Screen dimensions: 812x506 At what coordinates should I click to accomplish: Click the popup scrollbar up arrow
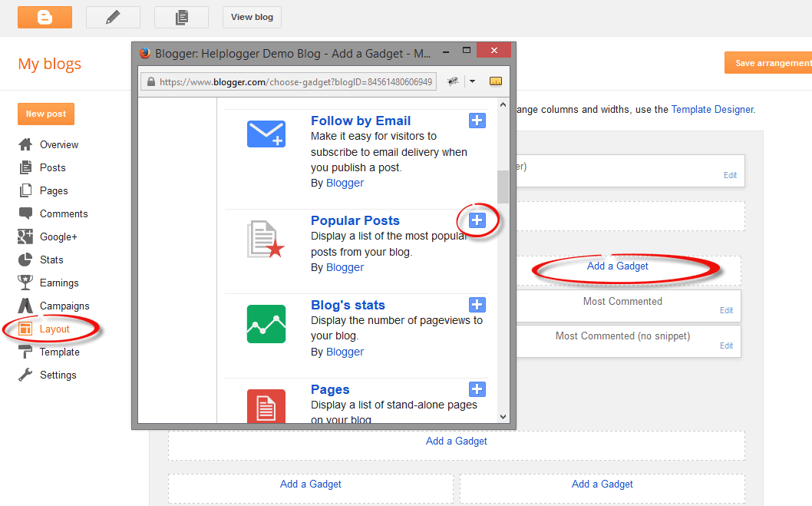[503, 104]
